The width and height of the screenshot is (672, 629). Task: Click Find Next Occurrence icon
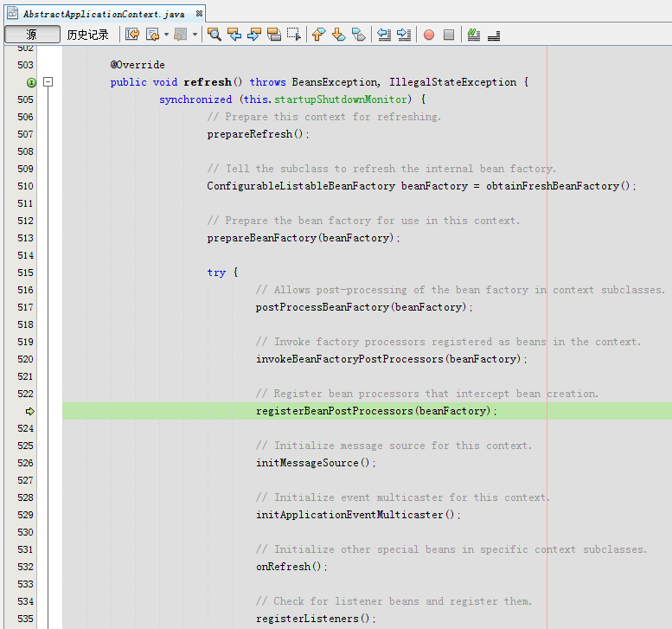[x=254, y=35]
